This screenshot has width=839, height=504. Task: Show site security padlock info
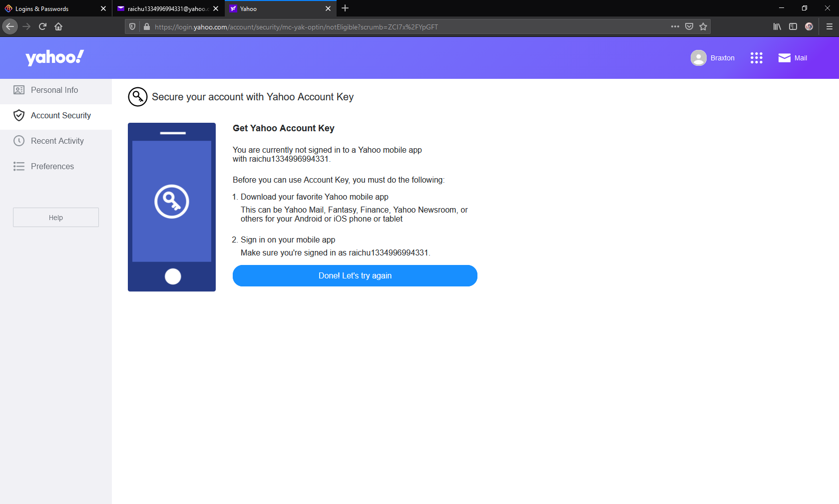147,26
